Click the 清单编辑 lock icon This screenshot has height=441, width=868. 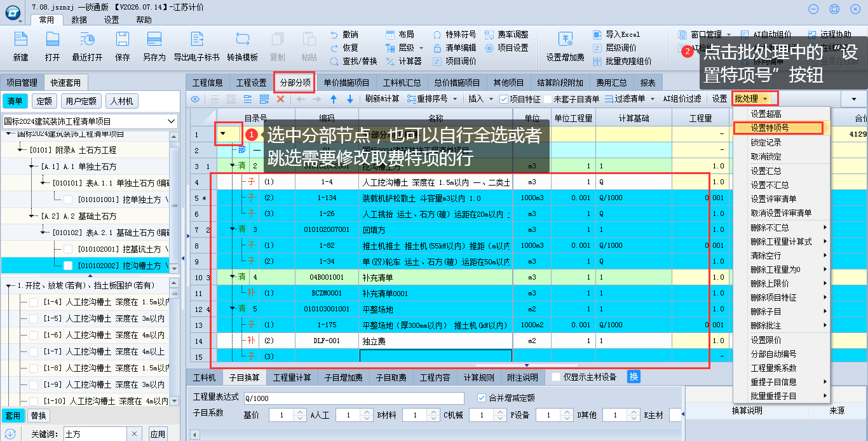(x=437, y=48)
